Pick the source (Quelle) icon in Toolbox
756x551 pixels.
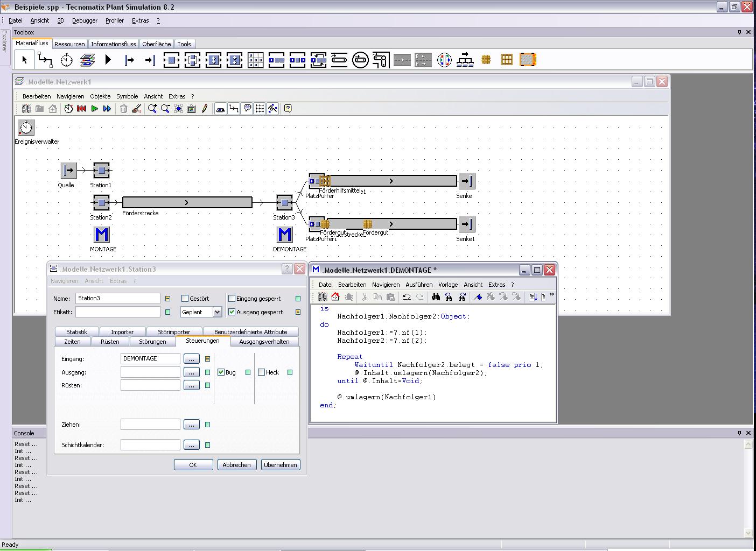pos(129,60)
